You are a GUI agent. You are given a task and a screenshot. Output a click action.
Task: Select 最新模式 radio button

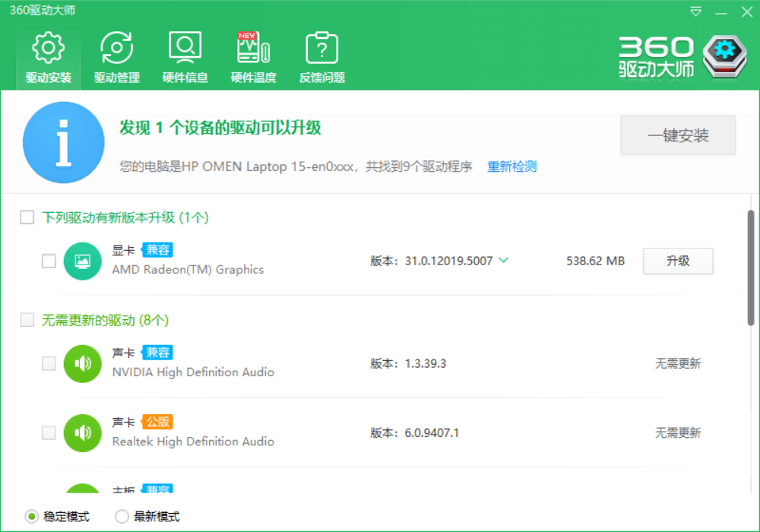coord(122,517)
